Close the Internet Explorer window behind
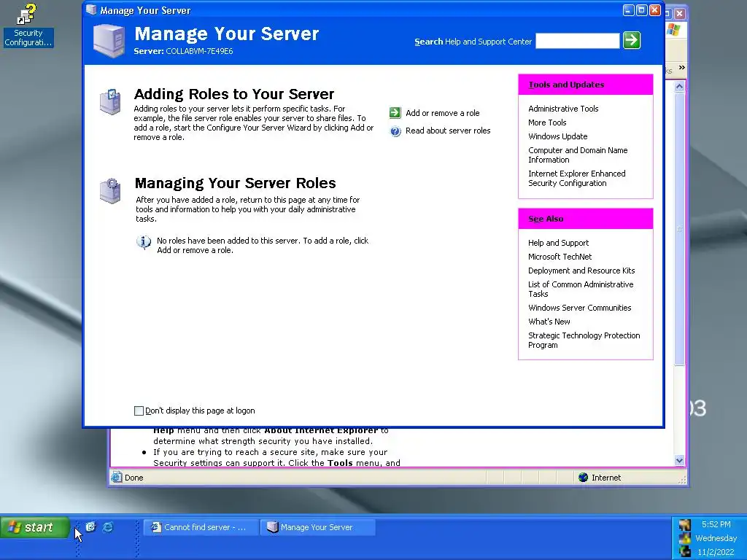Screen dimensions: 747x560 click(680, 14)
